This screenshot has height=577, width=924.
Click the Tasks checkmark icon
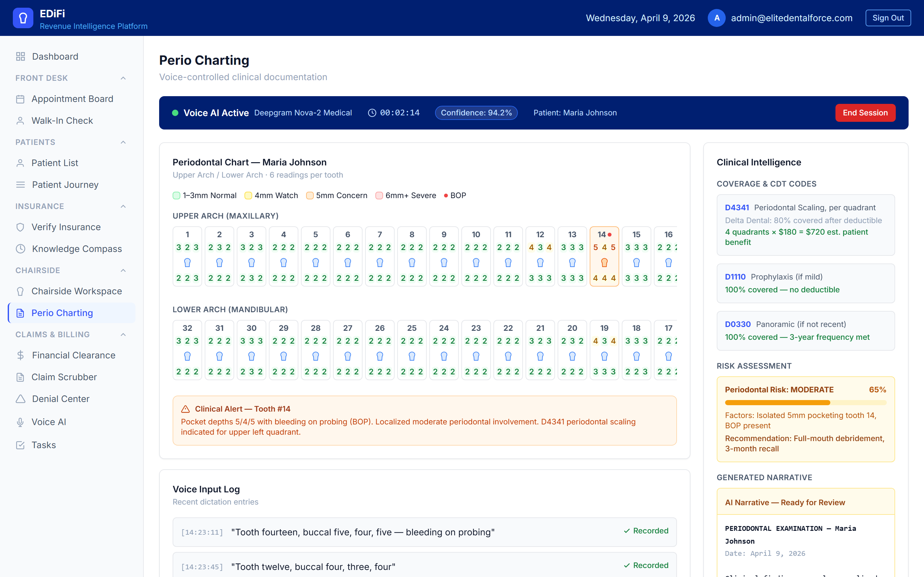[x=20, y=445]
